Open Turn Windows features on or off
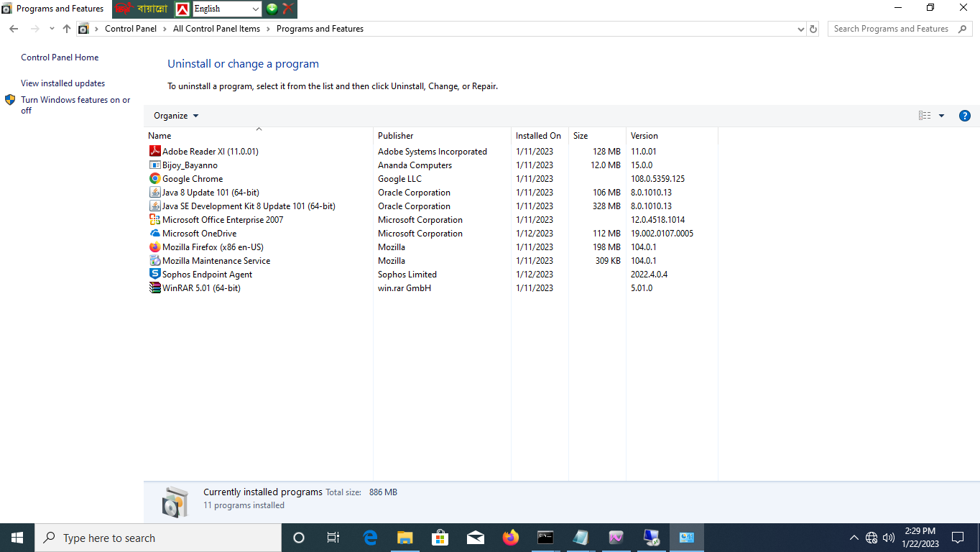This screenshot has width=980, height=552. click(75, 105)
